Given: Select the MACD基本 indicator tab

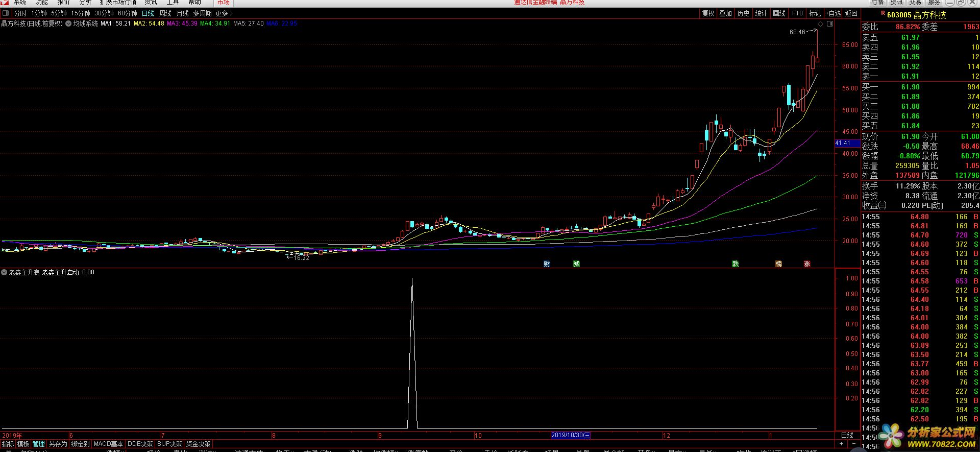Looking at the screenshot, I should pyautogui.click(x=108, y=444).
